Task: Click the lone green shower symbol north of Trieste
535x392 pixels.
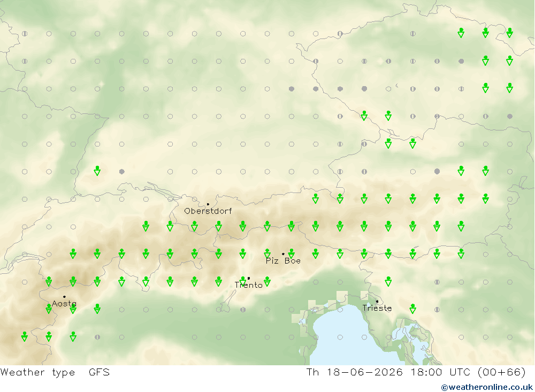Action: coord(388,281)
